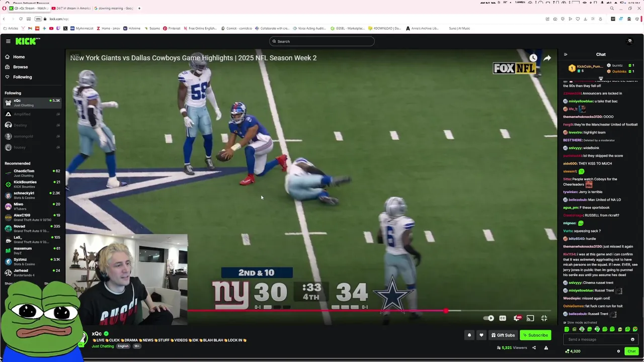Click Gift Subs button

point(503,335)
